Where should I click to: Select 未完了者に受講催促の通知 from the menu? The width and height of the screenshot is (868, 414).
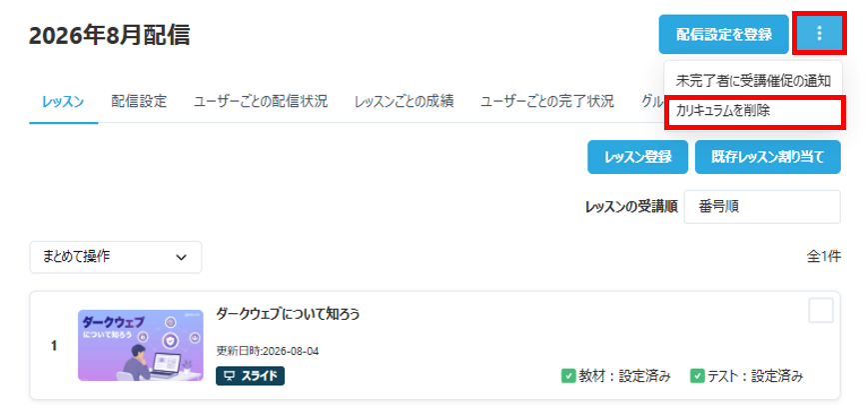(x=753, y=81)
